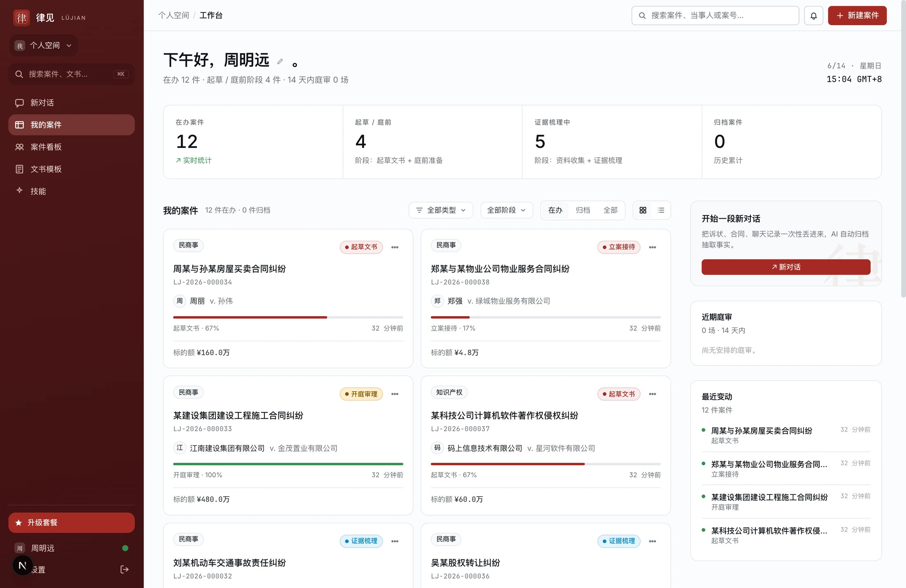Click 个人空间 in the breadcrumb
The height and width of the screenshot is (588, 906).
tap(173, 15)
